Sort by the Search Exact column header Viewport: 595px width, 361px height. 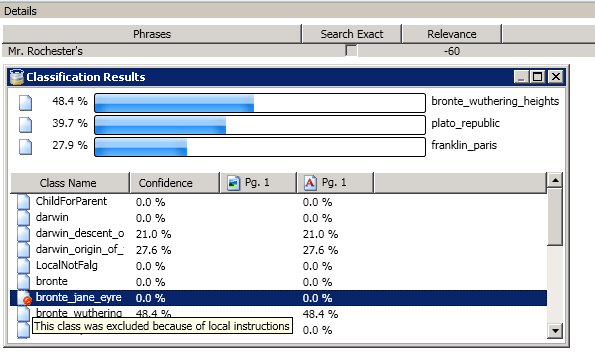tap(352, 34)
